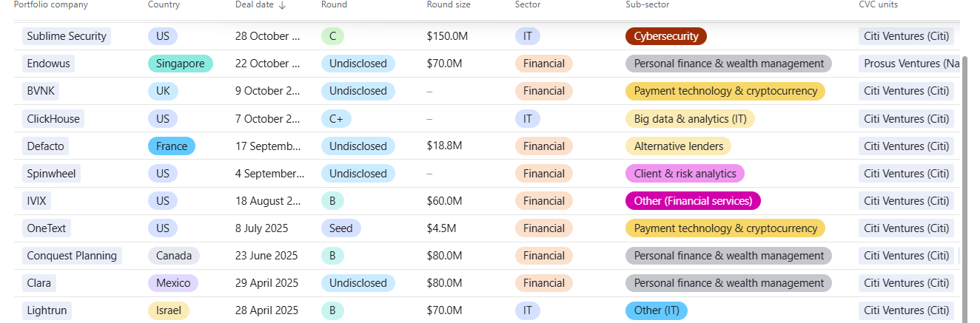Select the Mexico country tag
Viewport: 980px width, 323px height.
click(x=173, y=283)
